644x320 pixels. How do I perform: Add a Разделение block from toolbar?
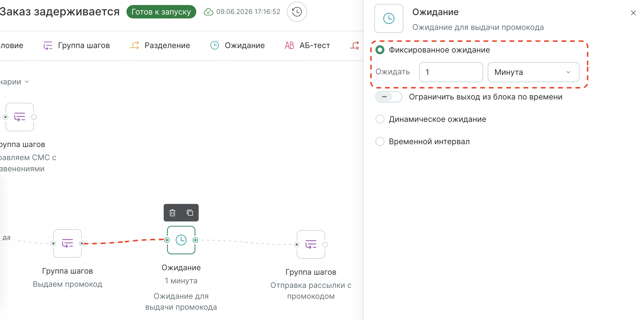coord(160,45)
